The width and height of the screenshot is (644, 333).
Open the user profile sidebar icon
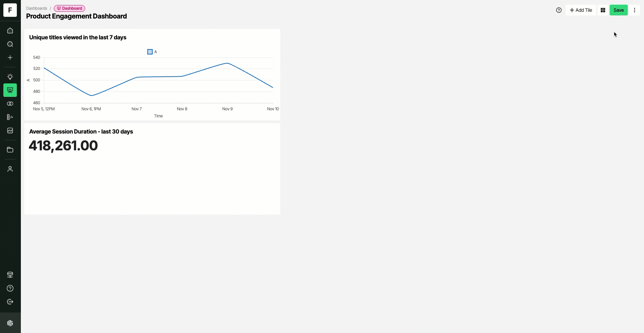click(10, 169)
